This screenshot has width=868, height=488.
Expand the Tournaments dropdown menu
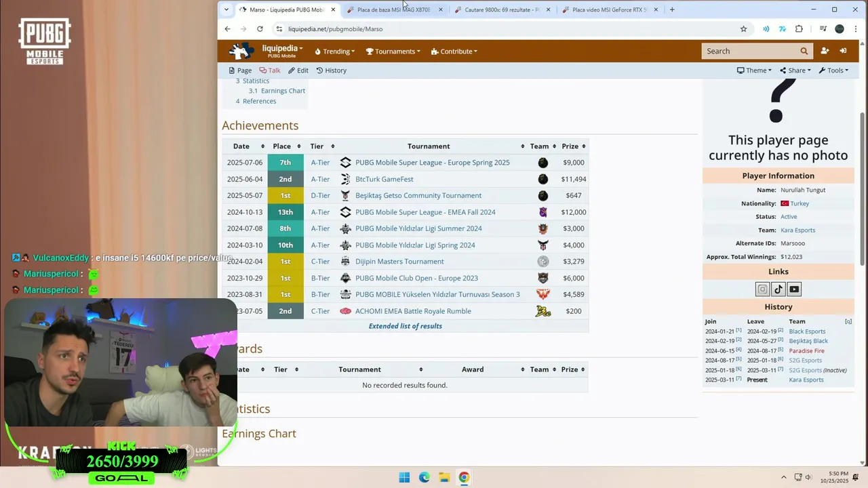(393, 52)
